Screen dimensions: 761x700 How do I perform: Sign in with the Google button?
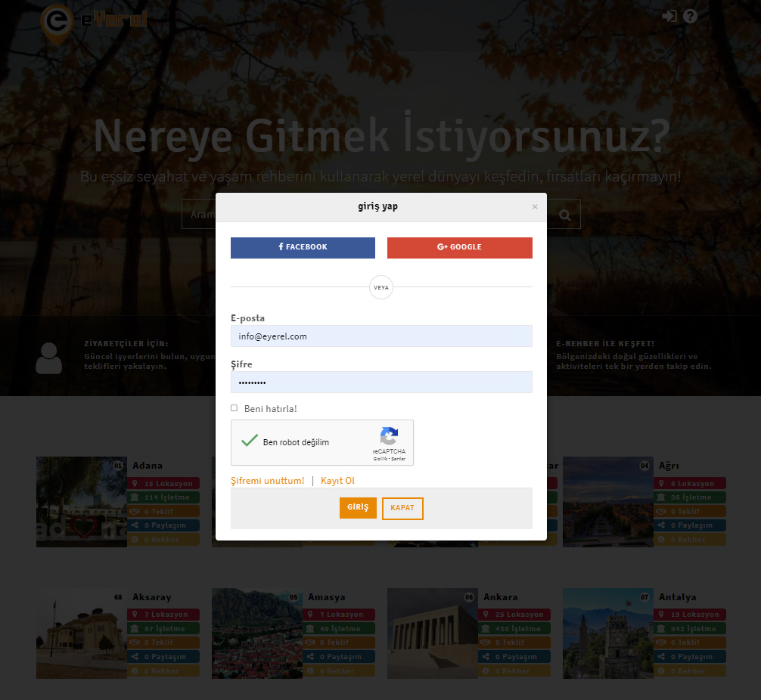click(460, 247)
